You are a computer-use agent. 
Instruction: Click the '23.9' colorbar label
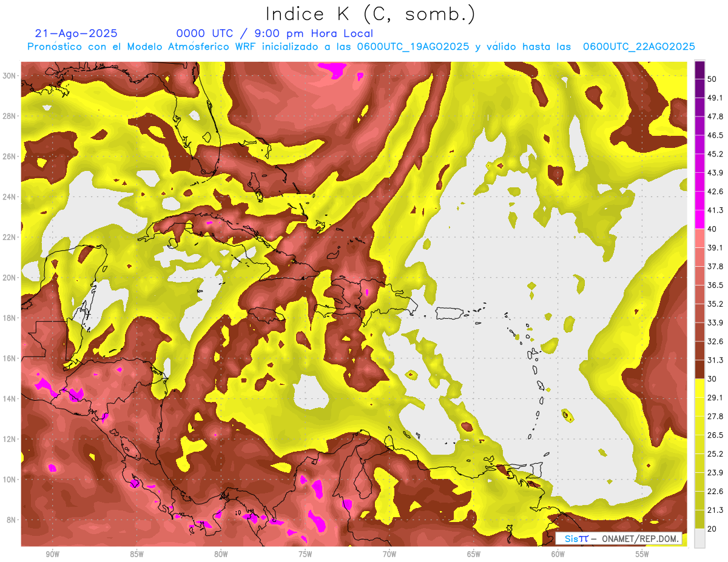point(716,472)
